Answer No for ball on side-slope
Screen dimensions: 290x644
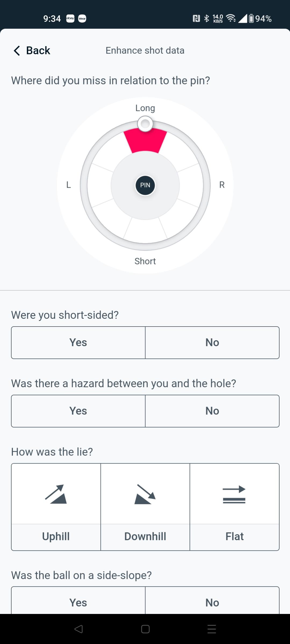tap(212, 602)
